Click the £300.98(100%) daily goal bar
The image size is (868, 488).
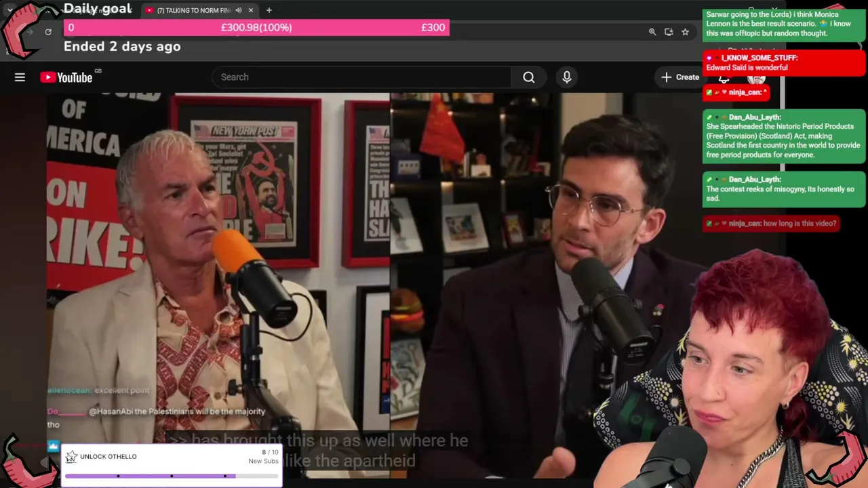click(x=256, y=28)
